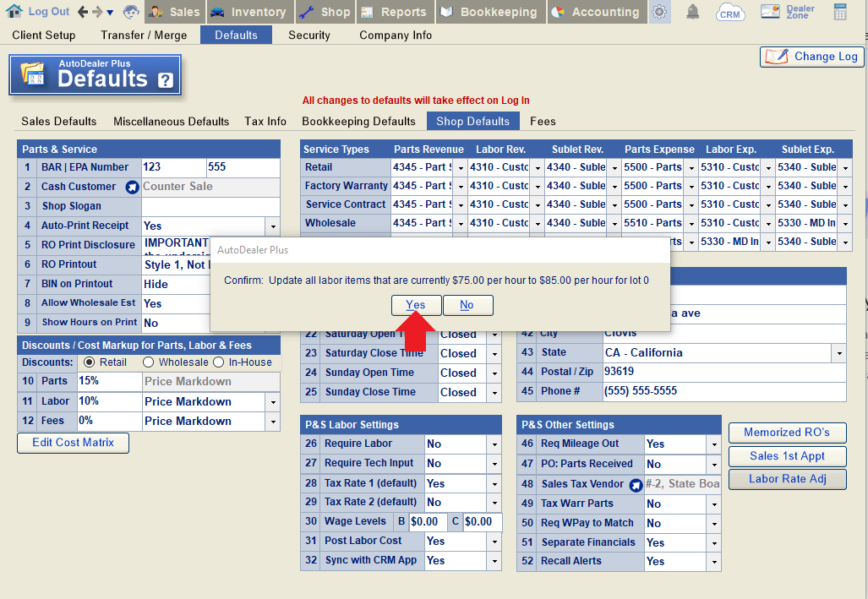The image size is (868, 599).
Task: Click the Parts discount field showing 15%
Action: (110, 381)
